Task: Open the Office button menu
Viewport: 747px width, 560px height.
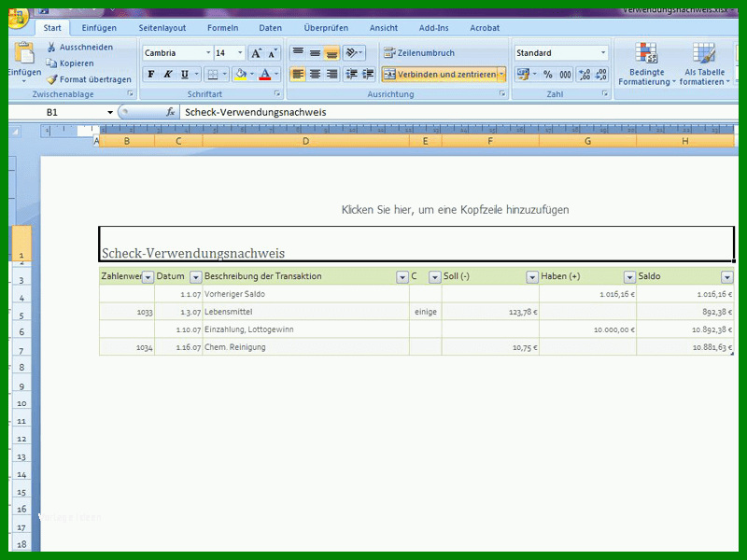Action: click(x=17, y=18)
